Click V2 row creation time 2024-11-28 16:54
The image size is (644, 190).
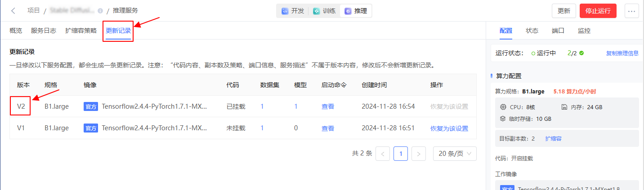click(x=388, y=106)
